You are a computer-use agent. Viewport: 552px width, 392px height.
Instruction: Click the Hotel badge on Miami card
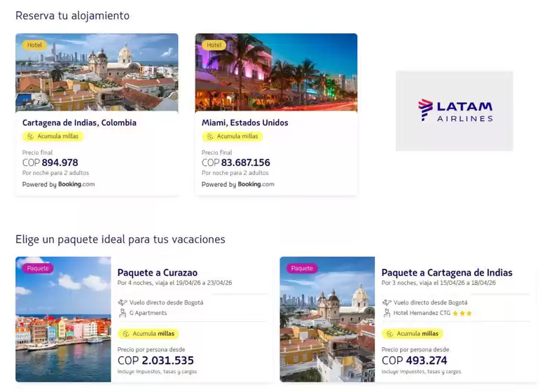pyautogui.click(x=214, y=45)
